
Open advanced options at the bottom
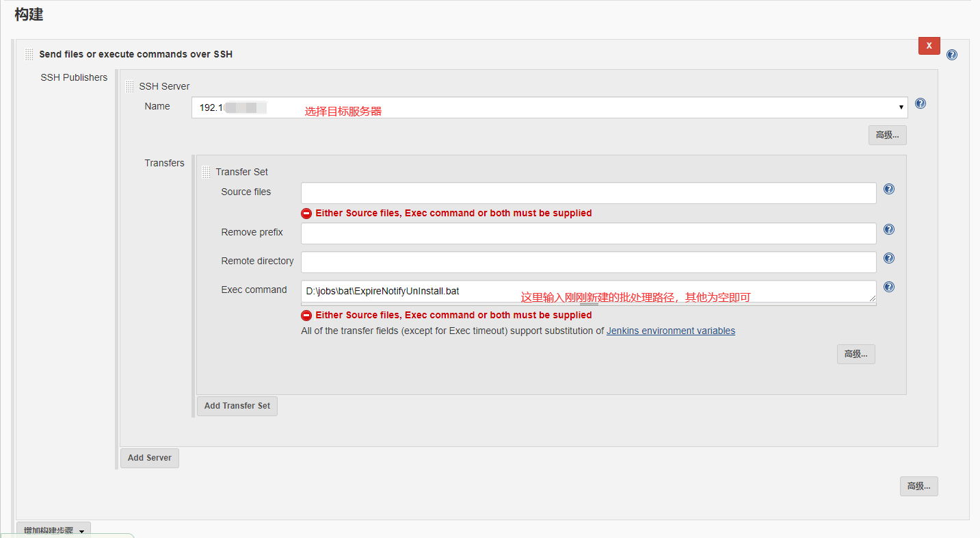918,486
